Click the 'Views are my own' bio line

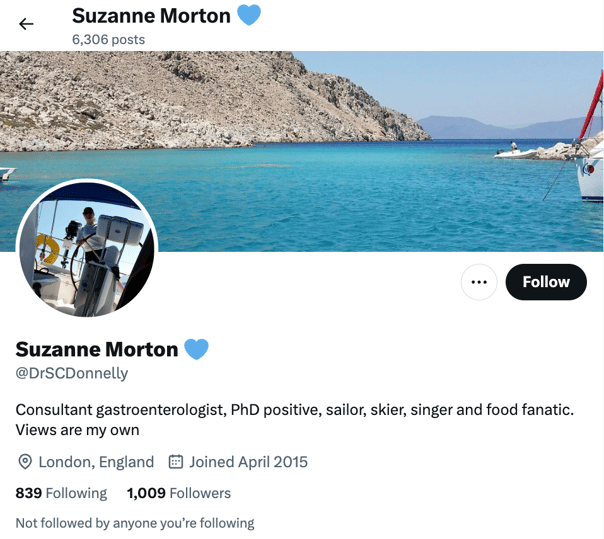[77, 430]
